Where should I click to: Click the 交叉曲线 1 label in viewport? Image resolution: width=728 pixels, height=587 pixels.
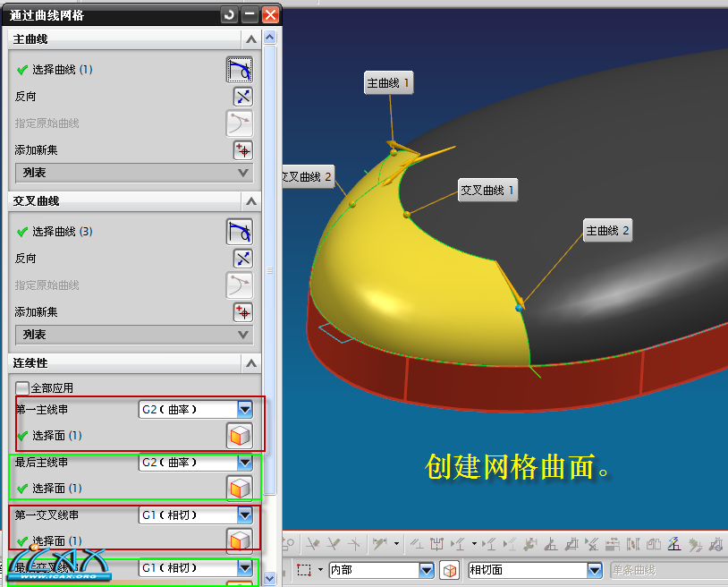coord(487,190)
